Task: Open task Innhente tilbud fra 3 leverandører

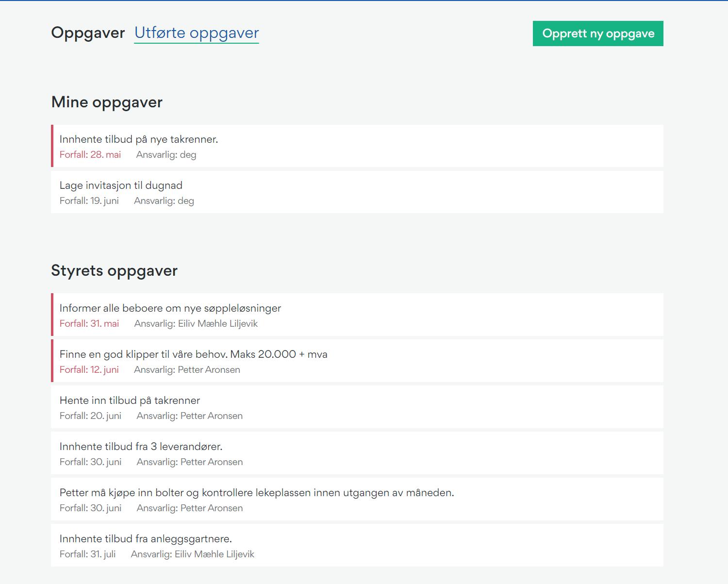Action: click(x=357, y=453)
